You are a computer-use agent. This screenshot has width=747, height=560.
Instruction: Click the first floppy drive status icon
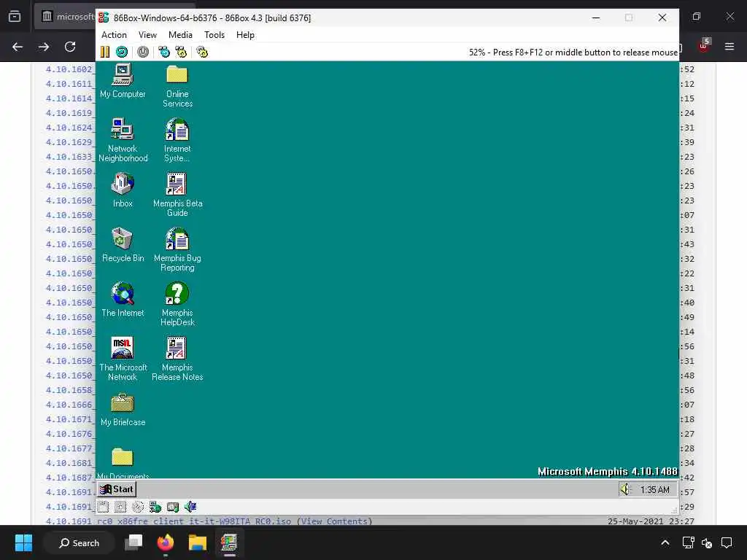click(103, 507)
